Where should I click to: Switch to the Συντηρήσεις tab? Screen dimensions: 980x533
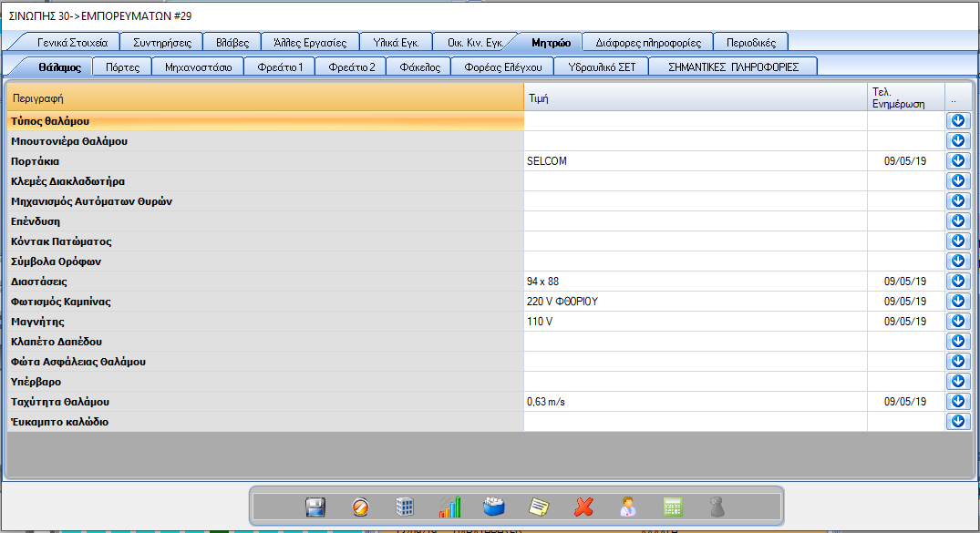pos(162,42)
